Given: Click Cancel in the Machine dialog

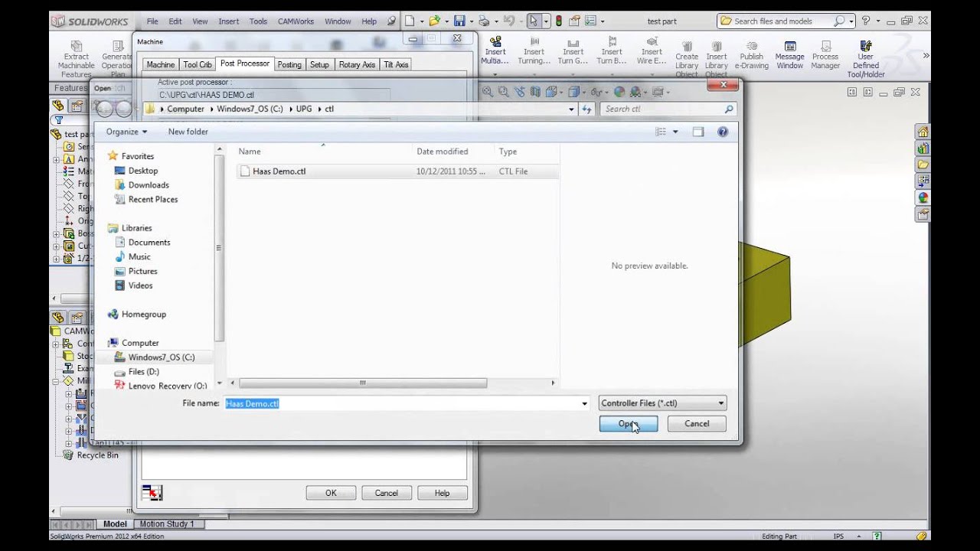Looking at the screenshot, I should [x=386, y=493].
